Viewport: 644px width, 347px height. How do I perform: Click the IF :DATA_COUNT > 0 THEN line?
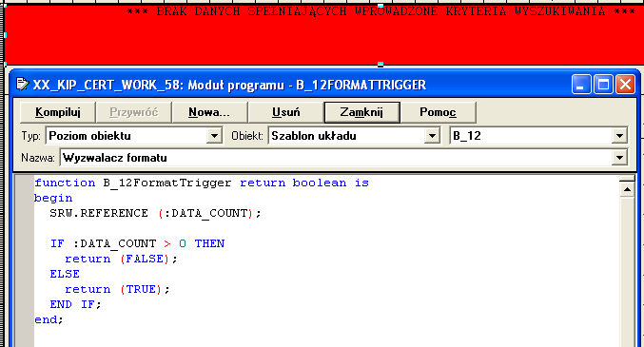(x=137, y=243)
